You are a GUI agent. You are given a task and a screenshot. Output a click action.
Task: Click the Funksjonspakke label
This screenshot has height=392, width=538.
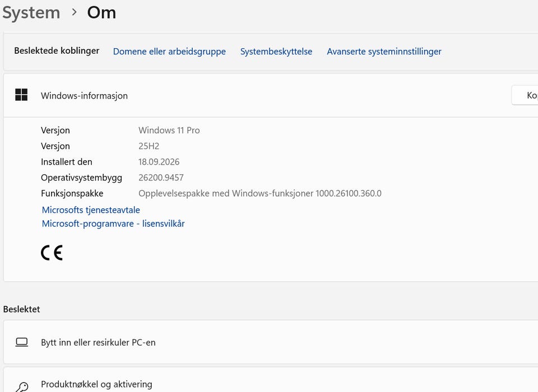click(72, 193)
